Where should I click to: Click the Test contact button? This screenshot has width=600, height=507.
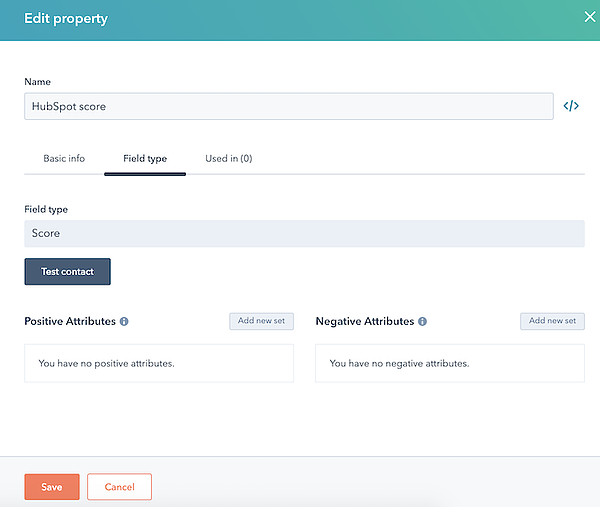[x=67, y=272]
